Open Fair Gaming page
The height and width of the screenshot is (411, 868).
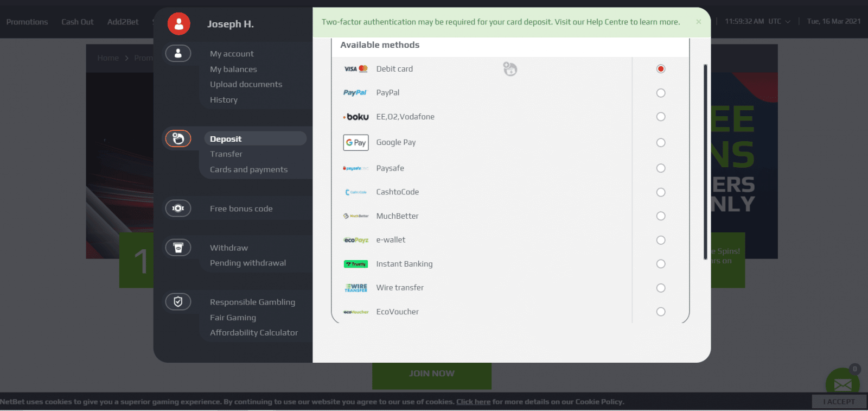click(x=233, y=318)
